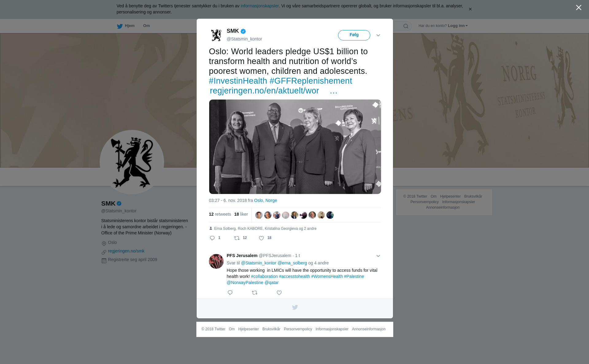Close the tweet overlay with the X
Screen dimensions: 589x364
pos(579,8)
